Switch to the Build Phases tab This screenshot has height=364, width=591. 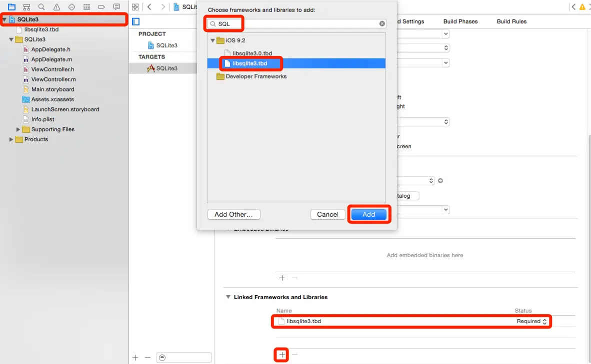(460, 21)
